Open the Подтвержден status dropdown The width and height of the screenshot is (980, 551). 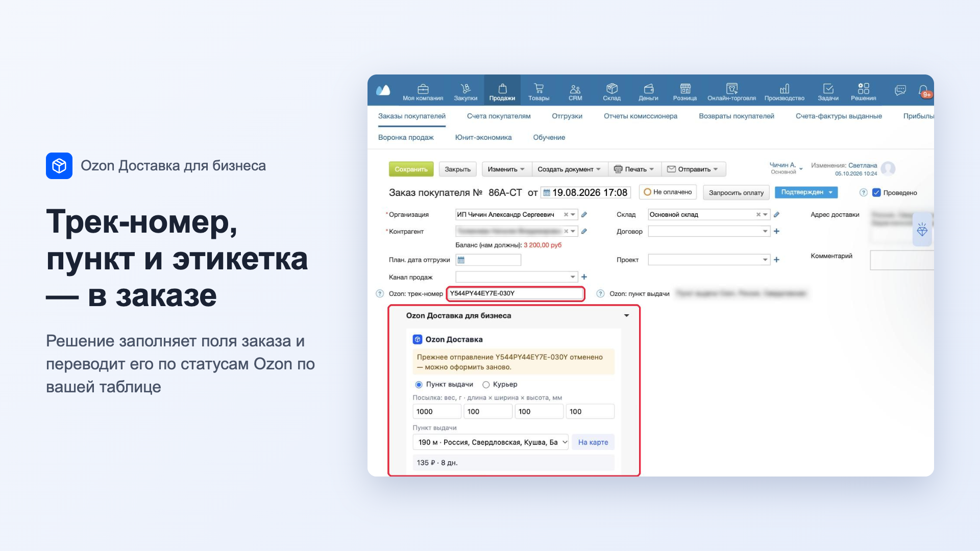point(806,192)
